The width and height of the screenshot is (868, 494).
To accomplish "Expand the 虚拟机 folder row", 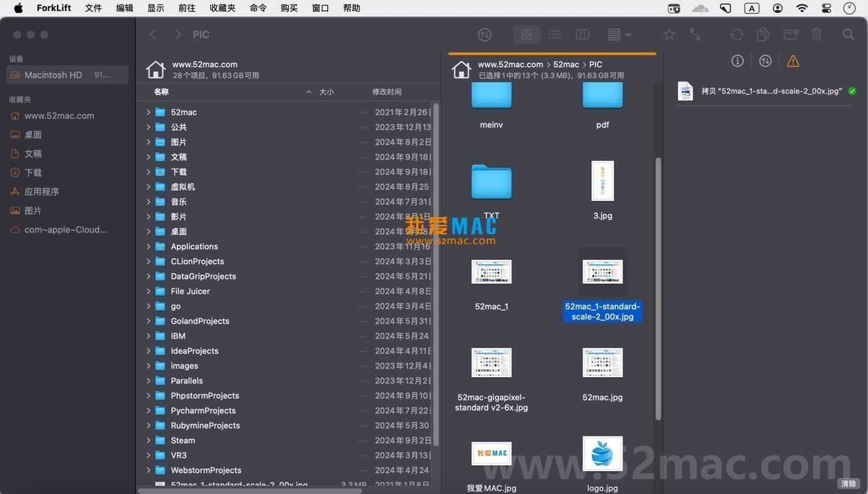I will (x=149, y=187).
